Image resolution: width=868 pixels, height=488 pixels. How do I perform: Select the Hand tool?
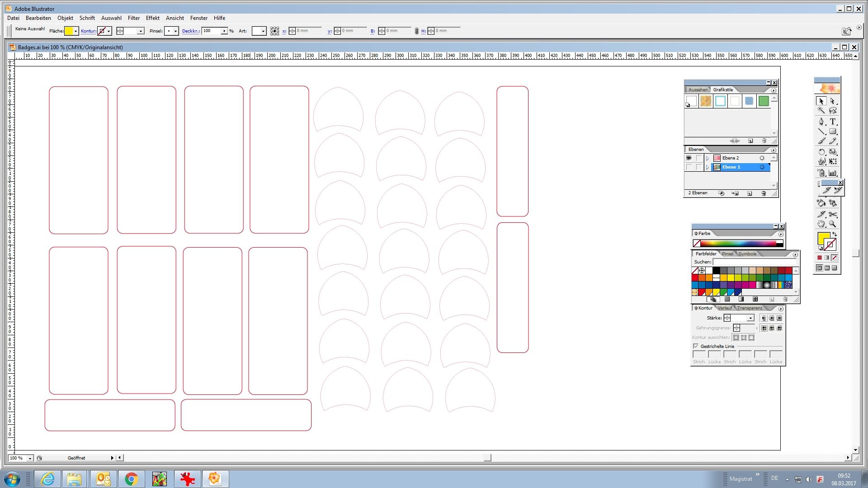[821, 224]
